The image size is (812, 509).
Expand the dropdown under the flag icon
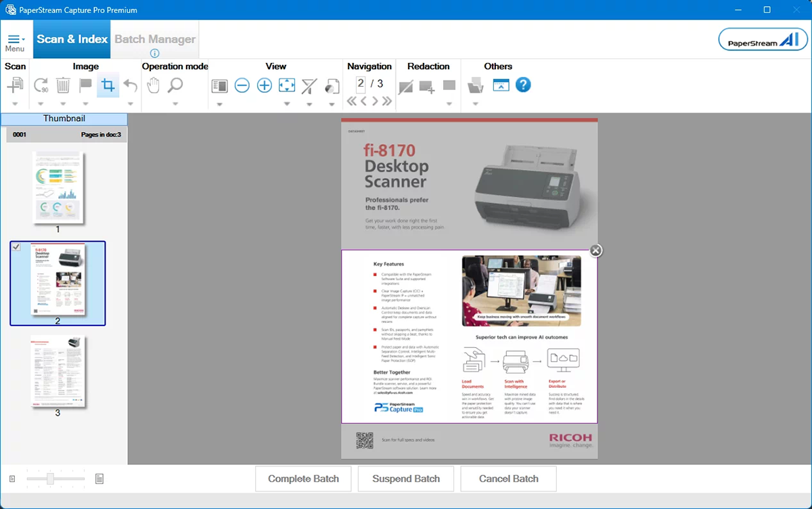click(x=85, y=104)
